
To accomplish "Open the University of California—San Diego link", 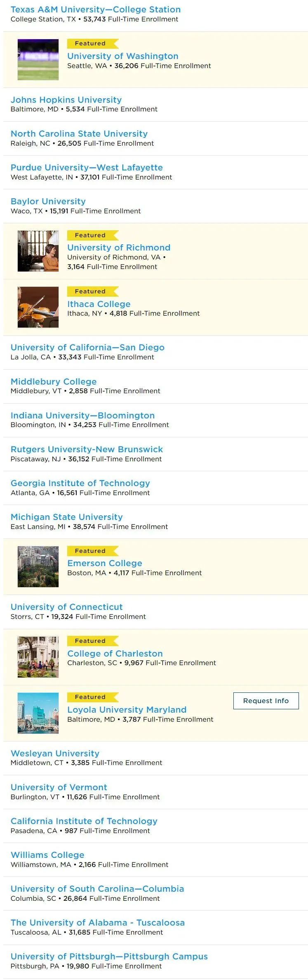I will (87, 347).
